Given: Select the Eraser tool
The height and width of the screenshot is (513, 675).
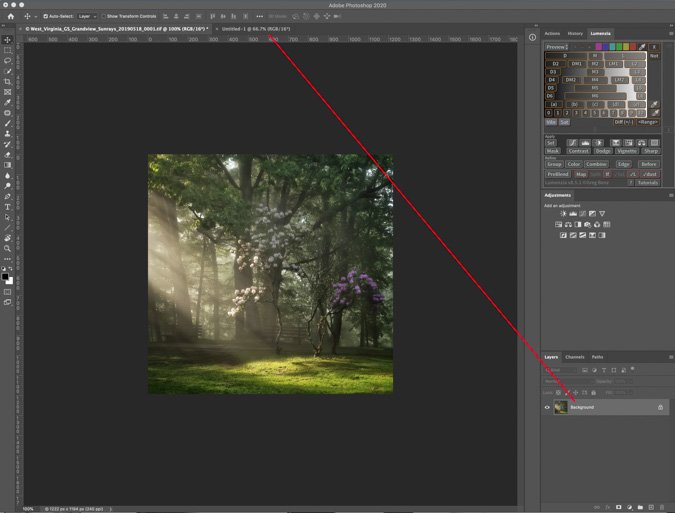Looking at the screenshot, I should click(x=7, y=155).
